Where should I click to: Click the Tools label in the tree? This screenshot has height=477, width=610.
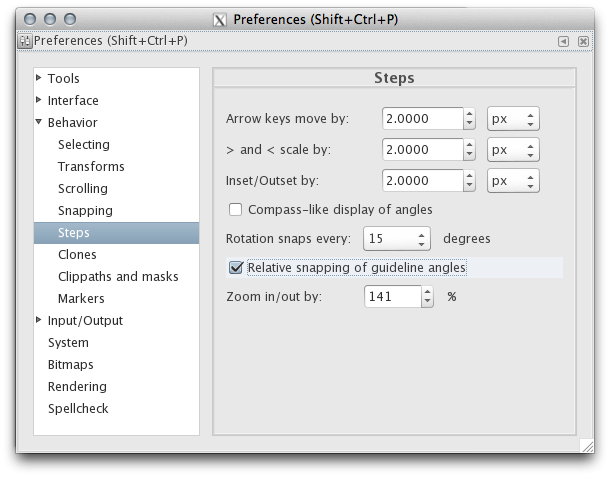click(63, 78)
